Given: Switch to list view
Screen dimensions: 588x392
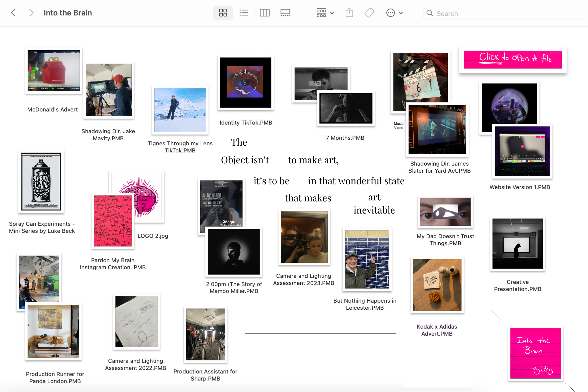Looking at the screenshot, I should [x=244, y=13].
